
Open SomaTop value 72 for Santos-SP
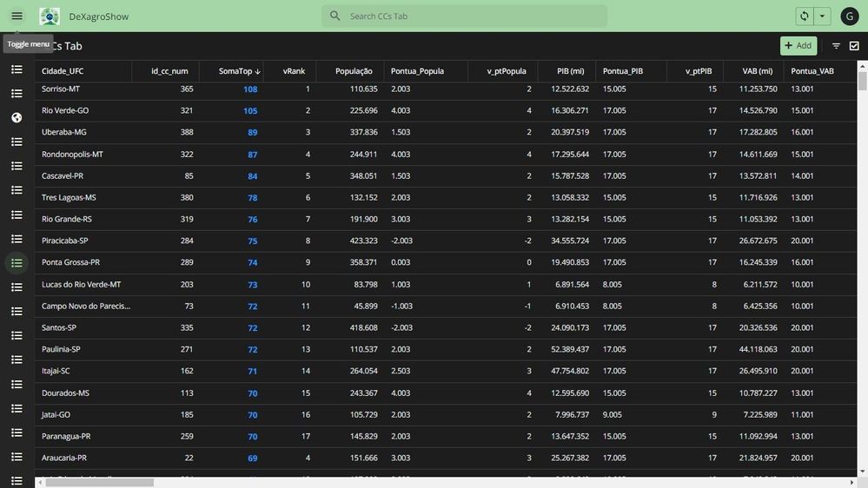(x=253, y=327)
